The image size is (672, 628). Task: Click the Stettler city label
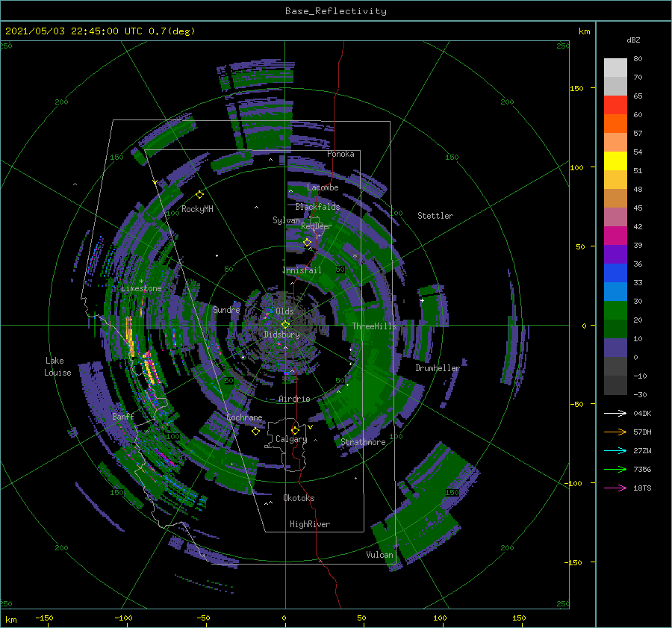[x=435, y=216]
